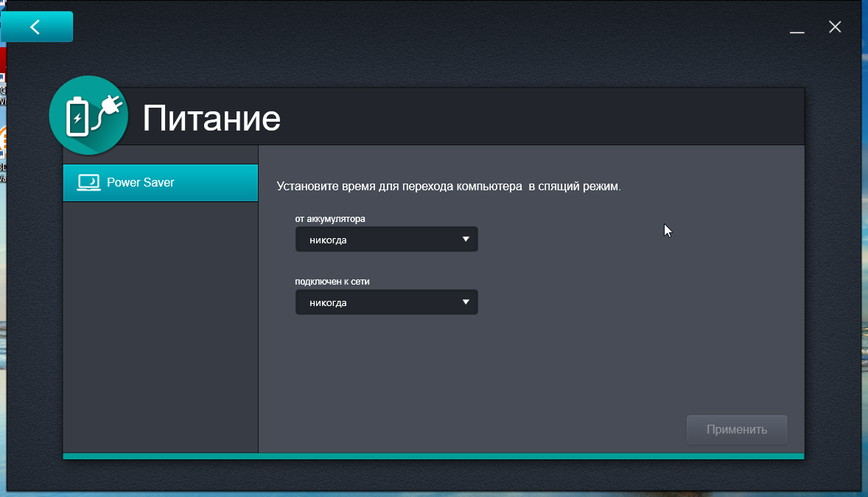The height and width of the screenshot is (497, 868).
Task: Click the 'Установите время' instruction text
Action: point(449,187)
